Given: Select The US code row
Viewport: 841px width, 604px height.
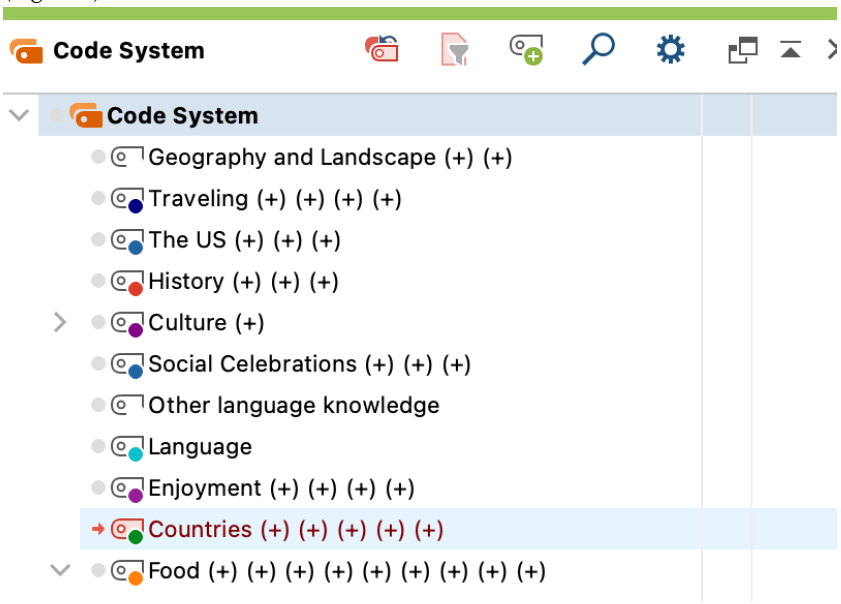Looking at the screenshot, I should [x=187, y=240].
